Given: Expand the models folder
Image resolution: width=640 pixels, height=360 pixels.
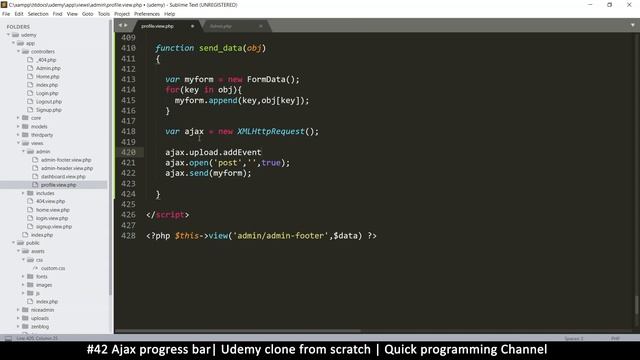Looking at the screenshot, I should [18, 127].
